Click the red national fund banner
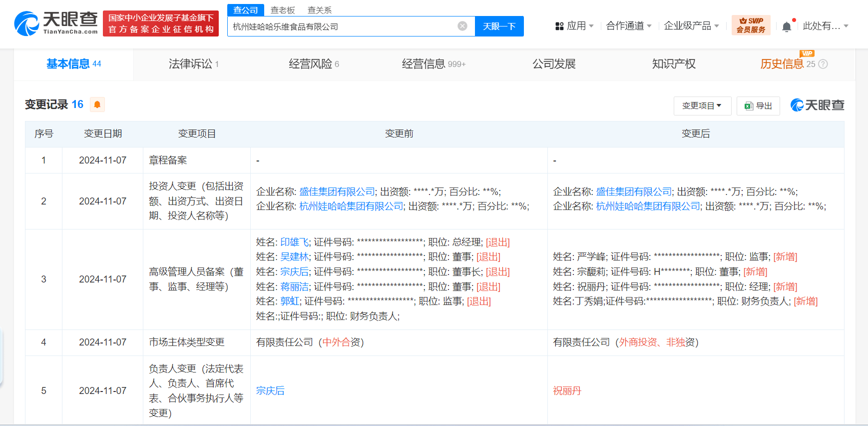This screenshot has width=868, height=426. pos(161,23)
